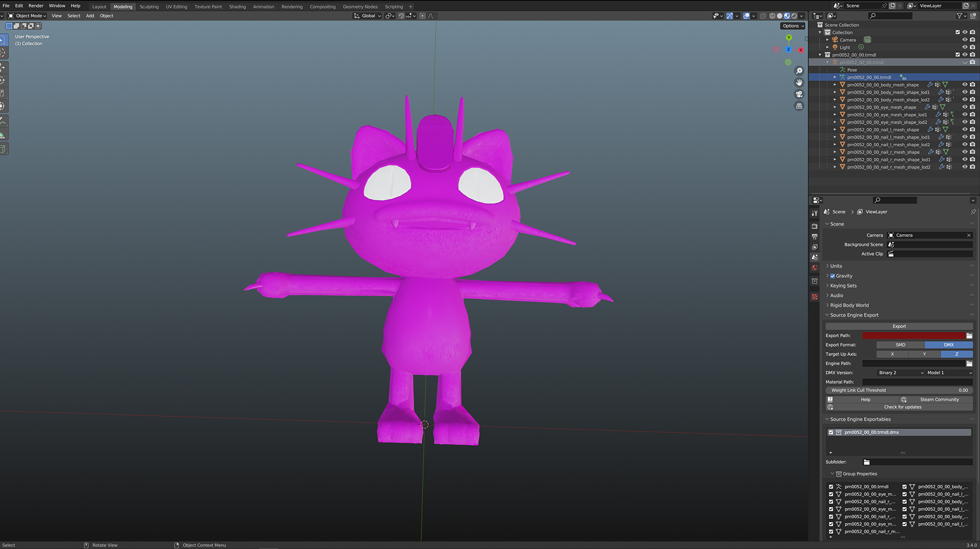This screenshot has height=549, width=980.
Task: Switch to rendered viewport shading
Action: [x=794, y=16]
